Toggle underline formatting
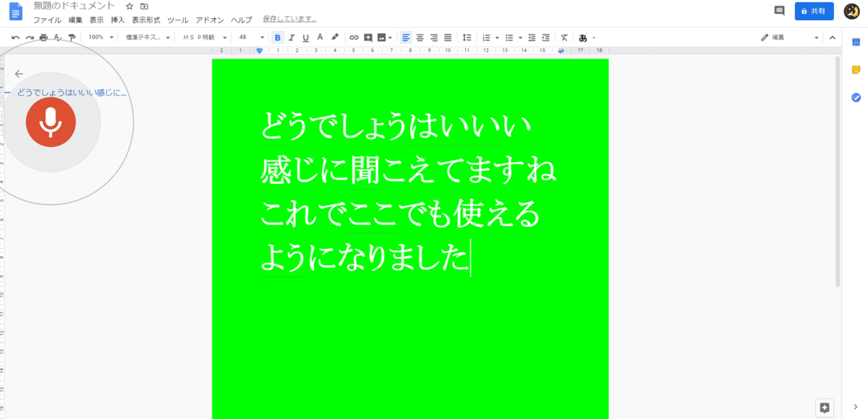The width and height of the screenshot is (868, 419). pyautogui.click(x=305, y=37)
